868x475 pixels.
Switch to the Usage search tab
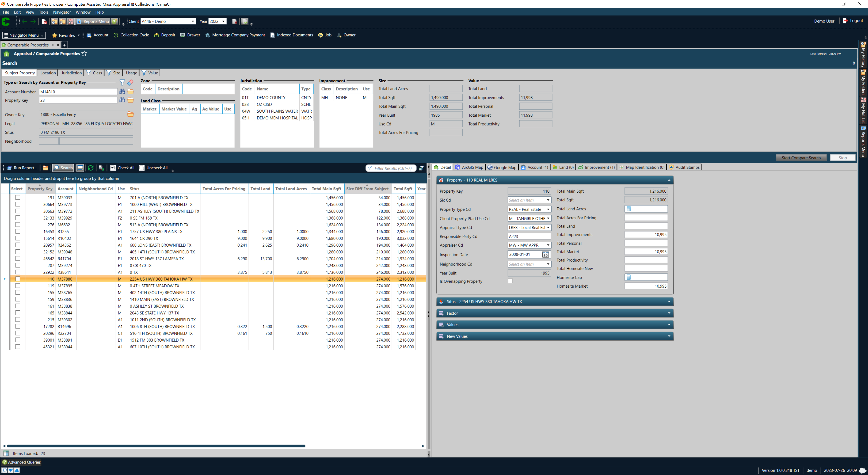tap(131, 73)
